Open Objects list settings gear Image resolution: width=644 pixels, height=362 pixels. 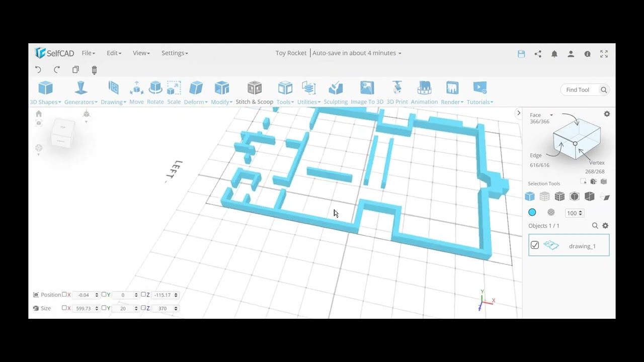click(605, 226)
